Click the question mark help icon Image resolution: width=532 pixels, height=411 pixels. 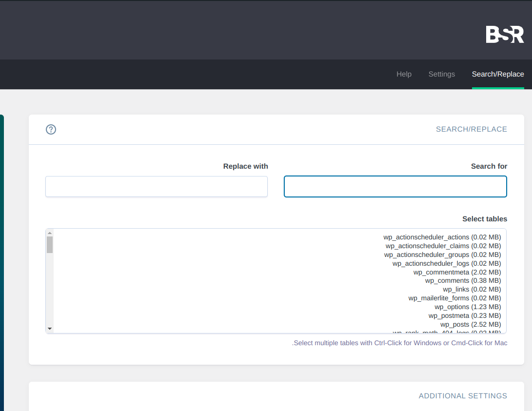coord(51,129)
